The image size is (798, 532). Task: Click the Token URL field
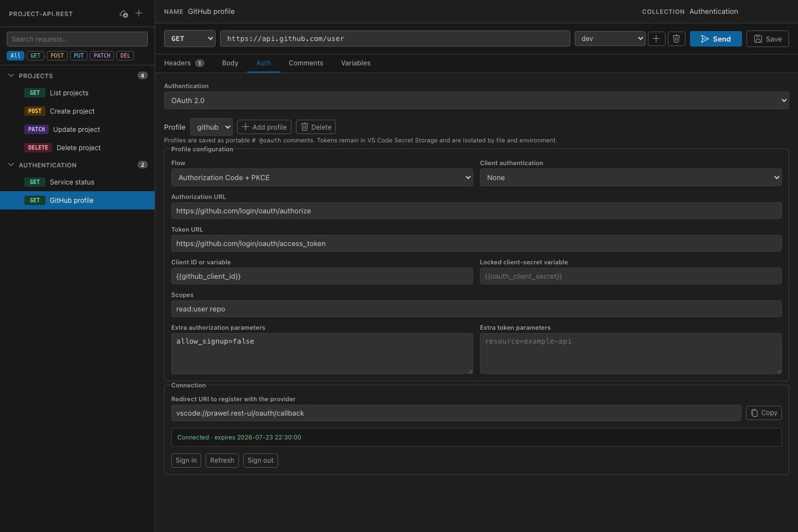(477, 243)
